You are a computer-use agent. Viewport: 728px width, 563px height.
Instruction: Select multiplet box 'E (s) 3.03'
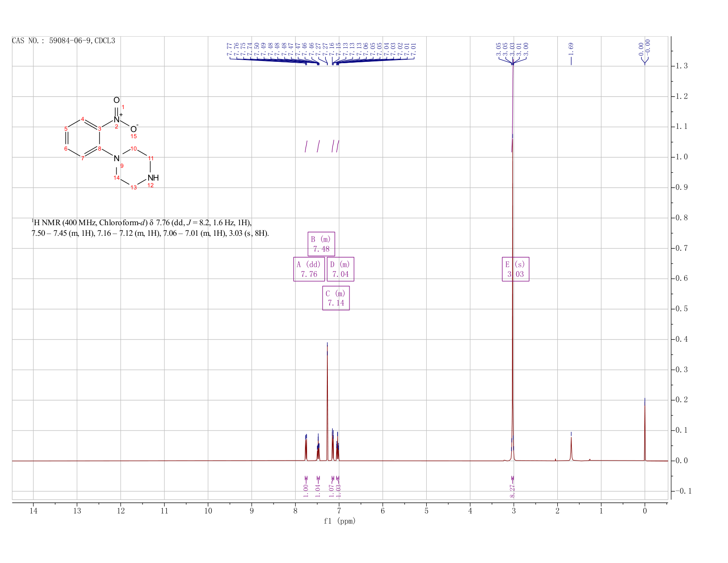click(516, 269)
